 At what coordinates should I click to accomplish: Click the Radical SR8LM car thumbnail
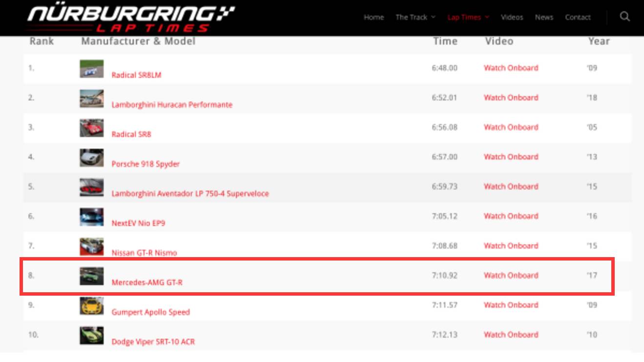92,69
